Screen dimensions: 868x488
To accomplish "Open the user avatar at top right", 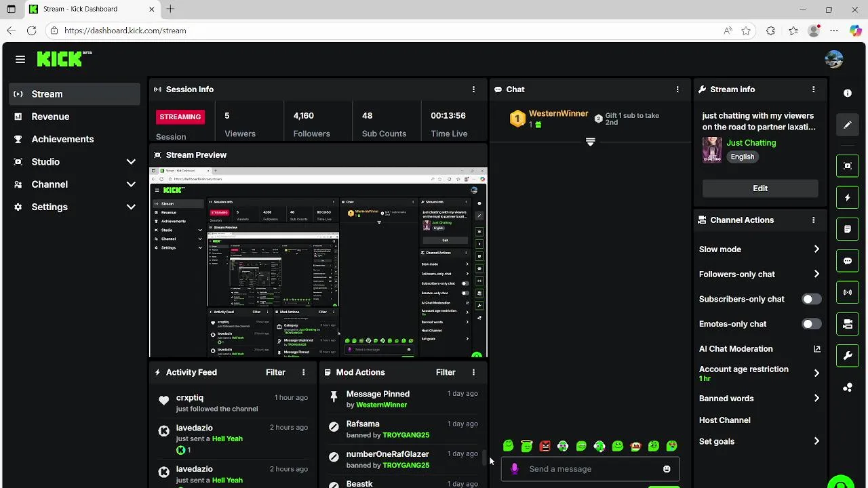I will tap(834, 59).
